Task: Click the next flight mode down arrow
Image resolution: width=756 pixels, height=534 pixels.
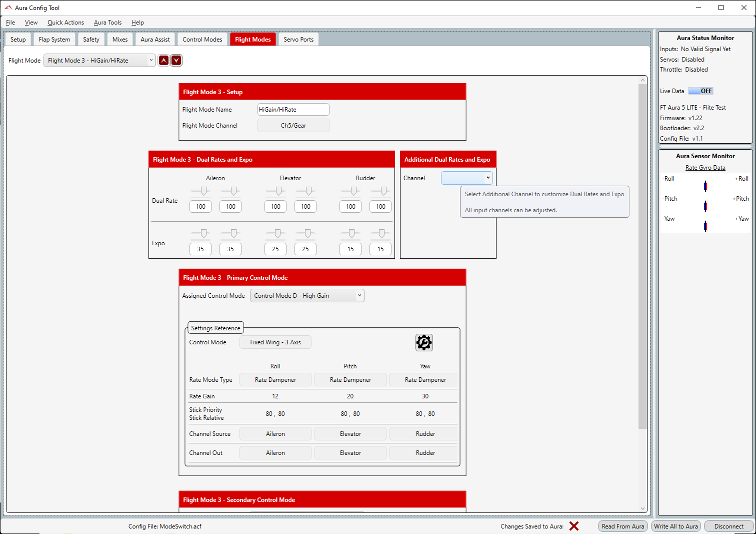Action: click(176, 61)
